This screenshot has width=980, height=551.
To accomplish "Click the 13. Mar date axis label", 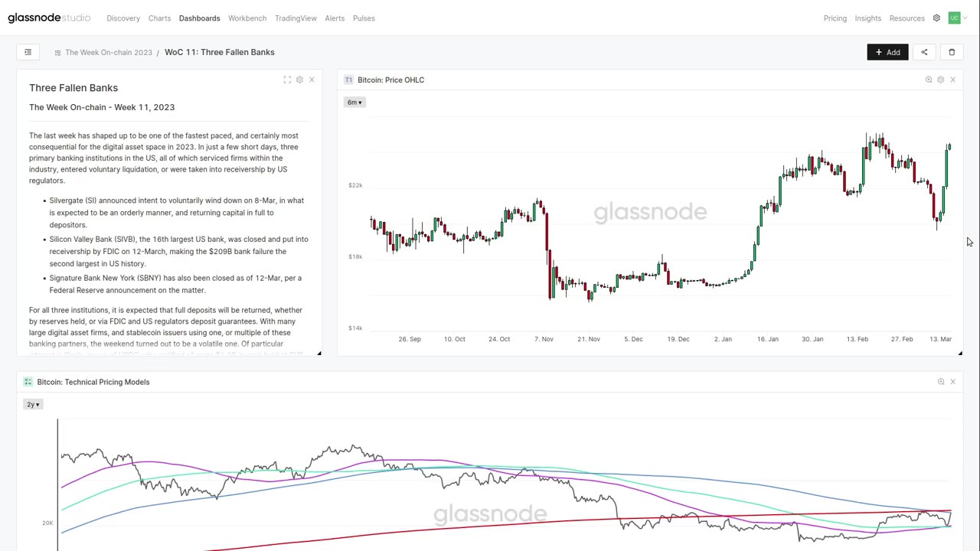I will pos(940,339).
